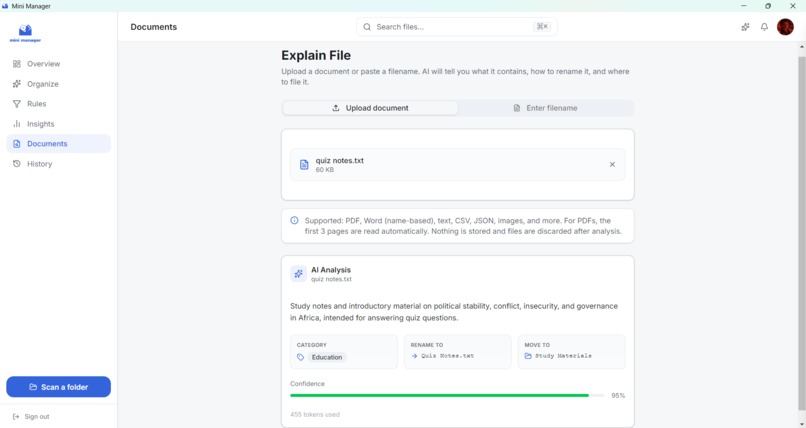Open the user profile avatar
806x428 pixels.
click(x=785, y=27)
